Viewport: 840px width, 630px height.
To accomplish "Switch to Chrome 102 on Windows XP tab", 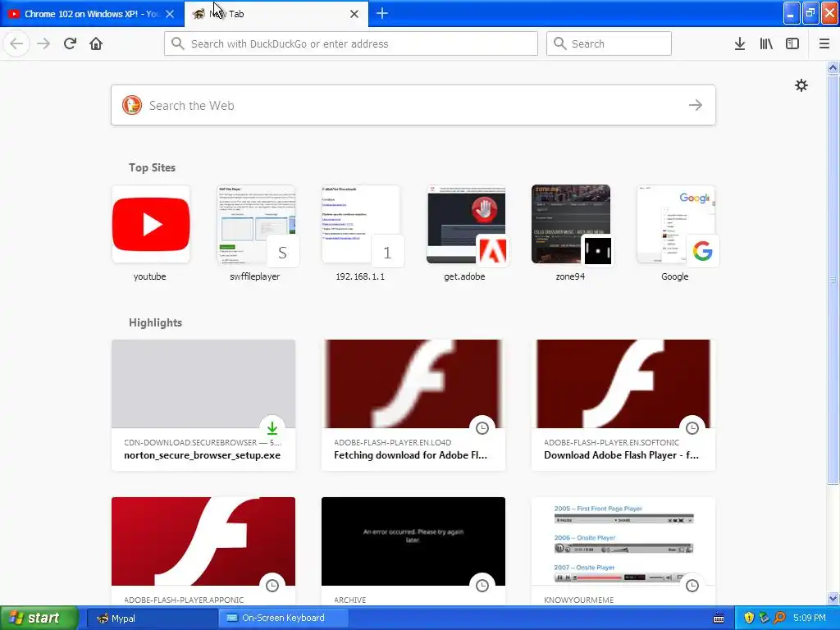I will point(92,14).
